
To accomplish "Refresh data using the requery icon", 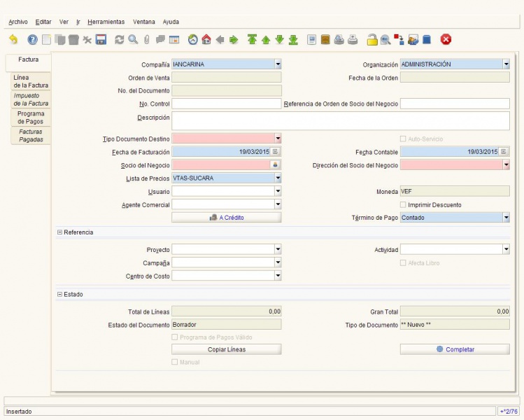I will click(x=120, y=40).
